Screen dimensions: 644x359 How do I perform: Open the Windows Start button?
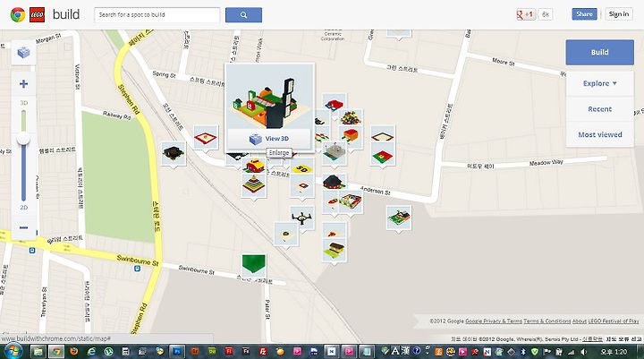[x=13, y=352]
